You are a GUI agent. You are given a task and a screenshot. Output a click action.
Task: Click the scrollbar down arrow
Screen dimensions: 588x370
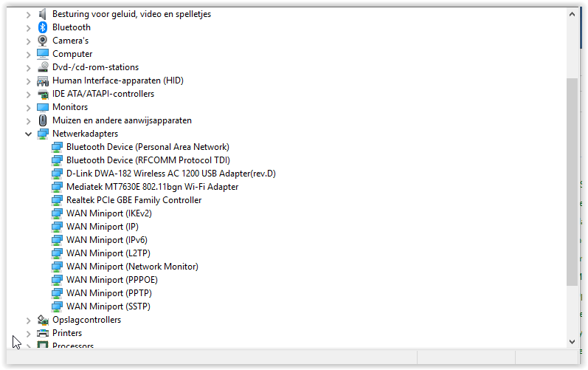tap(572, 341)
